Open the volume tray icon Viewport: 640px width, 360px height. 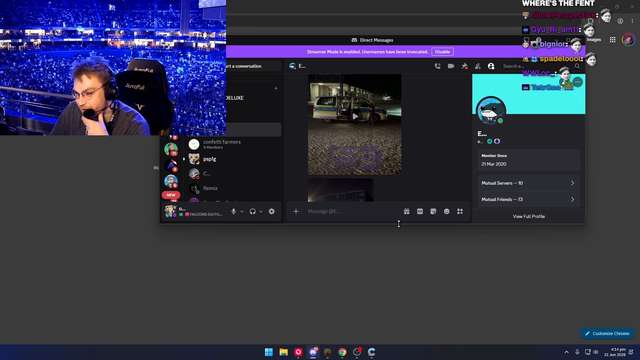coord(596,352)
